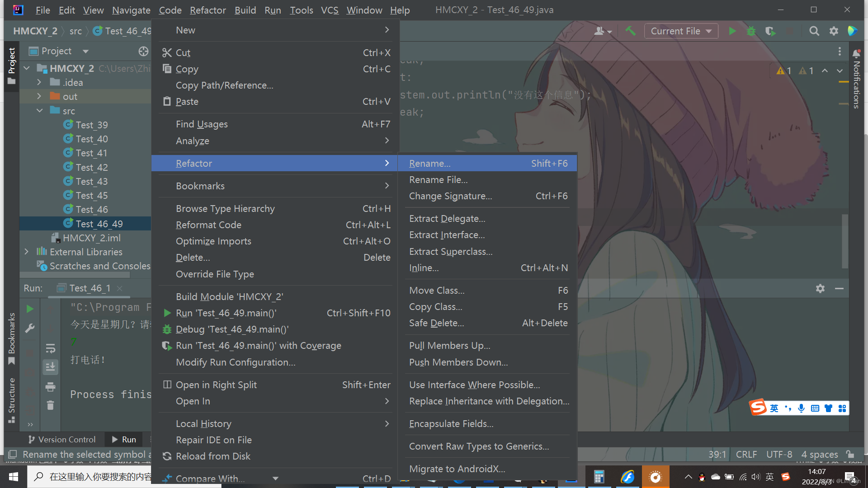The height and width of the screenshot is (488, 868).
Task: Go to next highlighted error arrow
Action: [x=840, y=70]
